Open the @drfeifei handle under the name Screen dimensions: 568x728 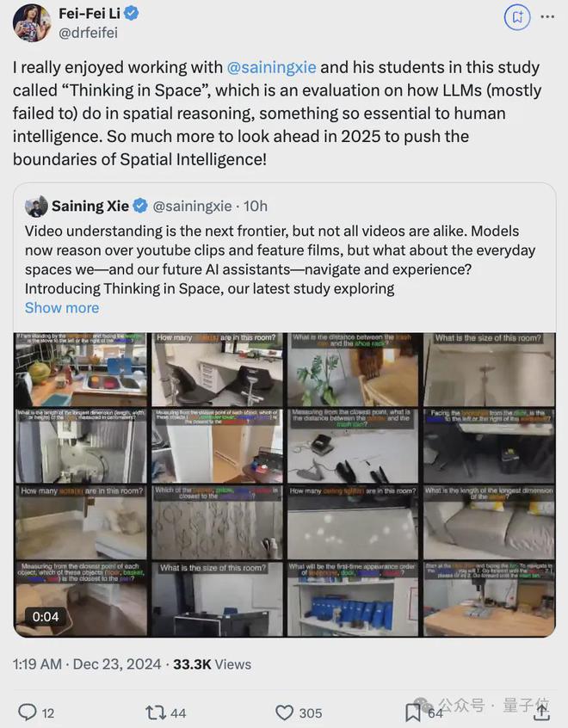coord(88,33)
